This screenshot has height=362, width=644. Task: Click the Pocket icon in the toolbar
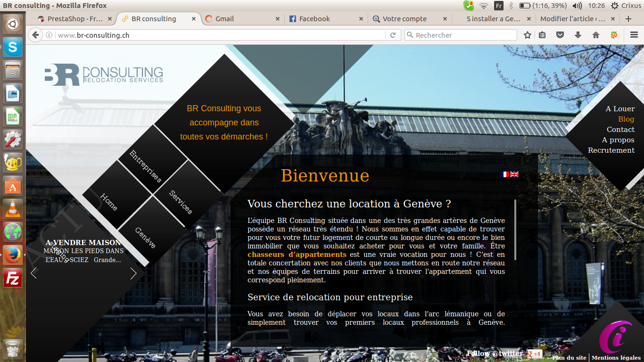tap(560, 35)
